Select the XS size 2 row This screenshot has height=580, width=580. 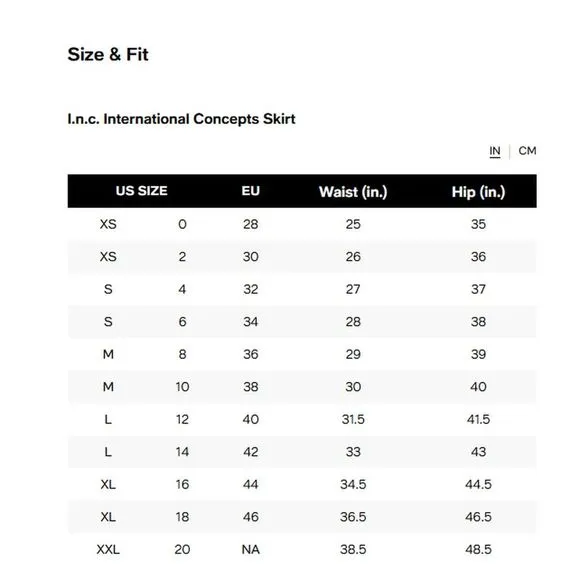302,257
